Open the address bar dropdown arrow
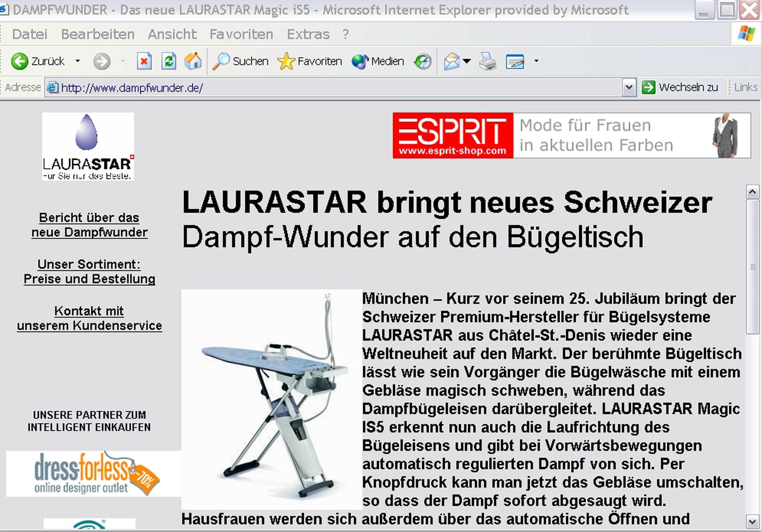The width and height of the screenshot is (762, 532). (629, 87)
